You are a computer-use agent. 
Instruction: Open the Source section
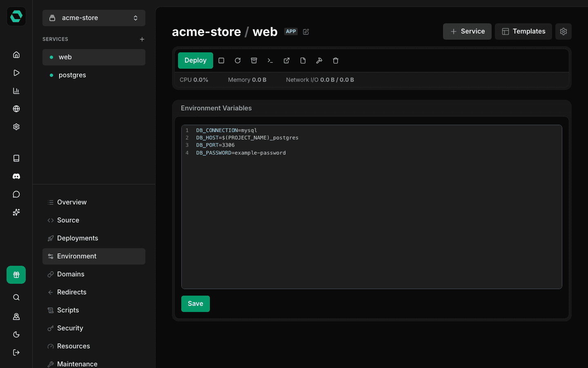click(94, 220)
